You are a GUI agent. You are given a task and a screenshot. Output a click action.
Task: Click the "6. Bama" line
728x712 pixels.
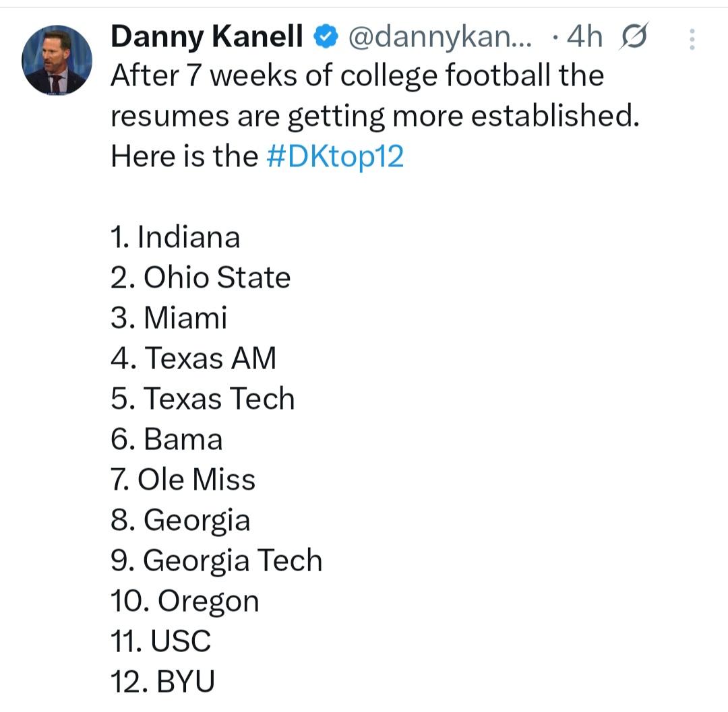(x=166, y=439)
